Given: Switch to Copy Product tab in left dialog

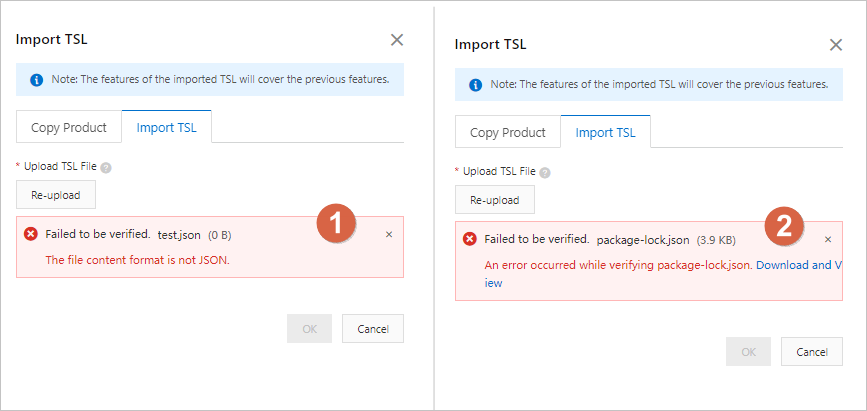Looking at the screenshot, I should 69,128.
